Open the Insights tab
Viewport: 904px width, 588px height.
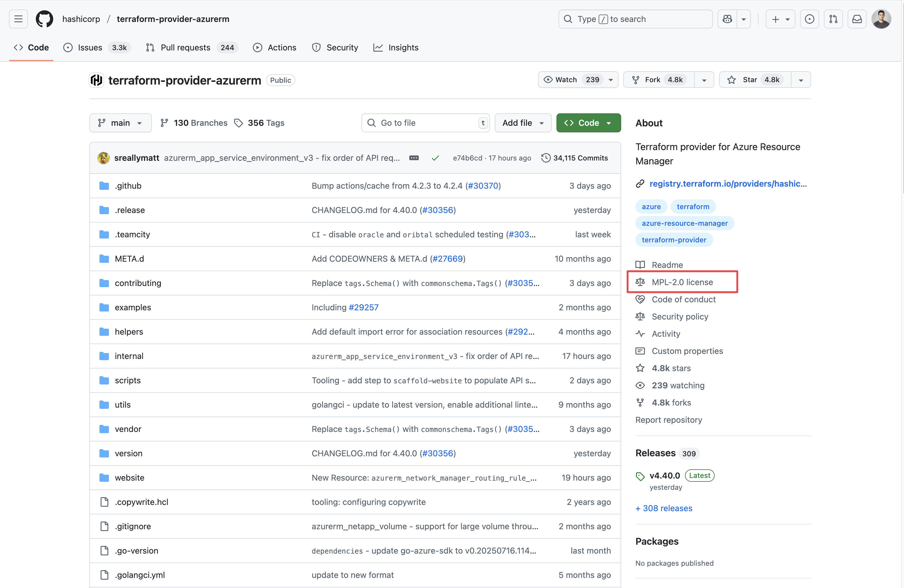coord(396,47)
